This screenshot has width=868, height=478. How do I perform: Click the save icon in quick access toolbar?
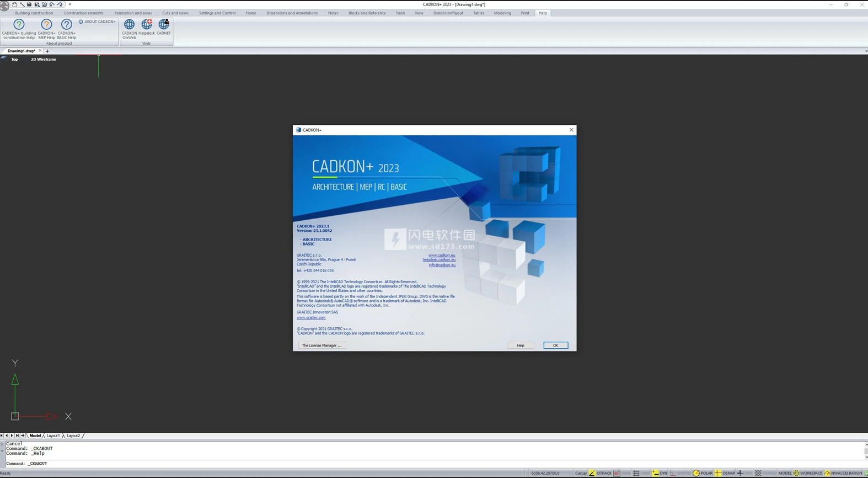pos(29,4)
